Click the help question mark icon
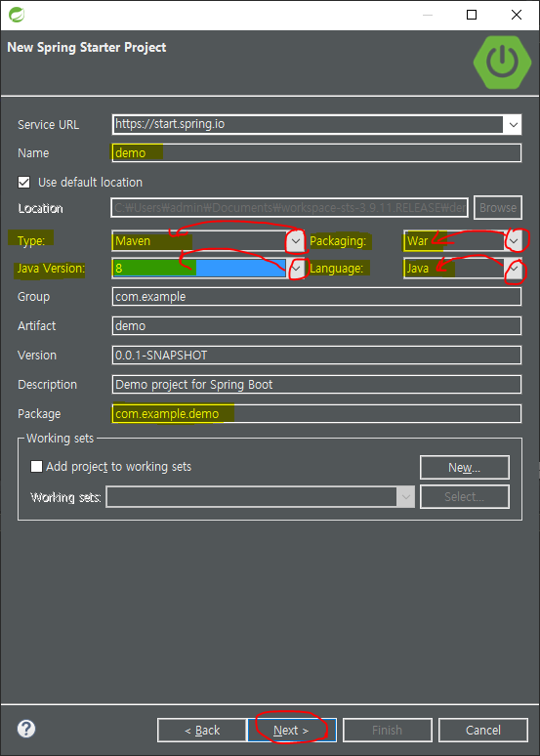The width and height of the screenshot is (540, 756). click(26, 729)
